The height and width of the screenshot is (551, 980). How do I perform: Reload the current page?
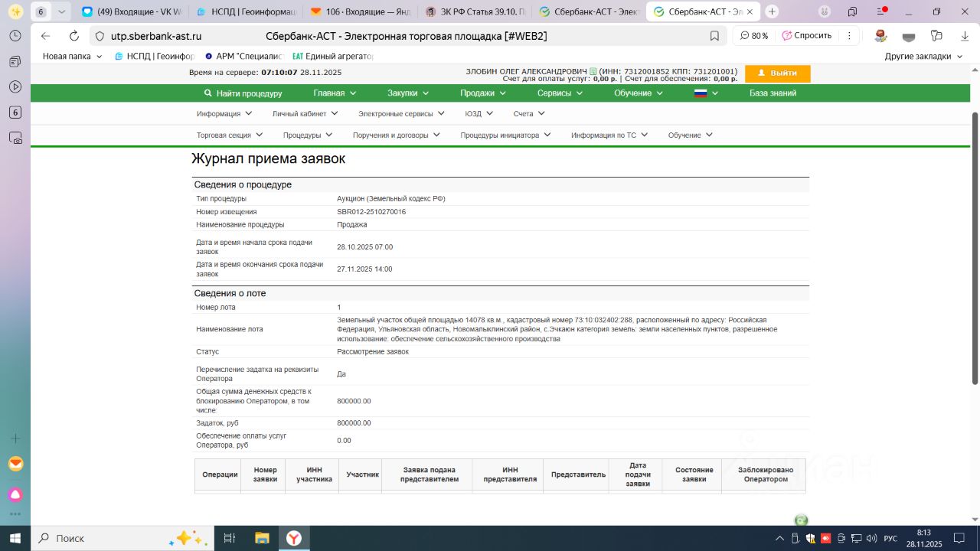pyautogui.click(x=74, y=36)
